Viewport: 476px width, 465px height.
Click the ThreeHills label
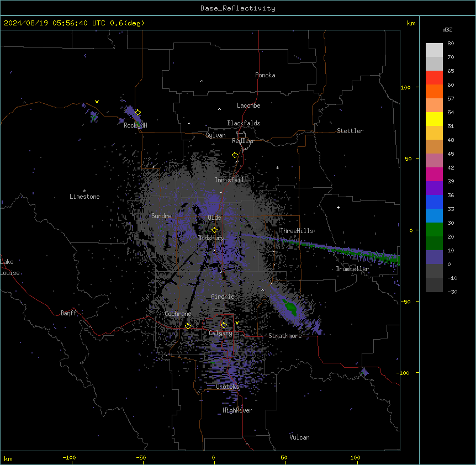pos(297,231)
